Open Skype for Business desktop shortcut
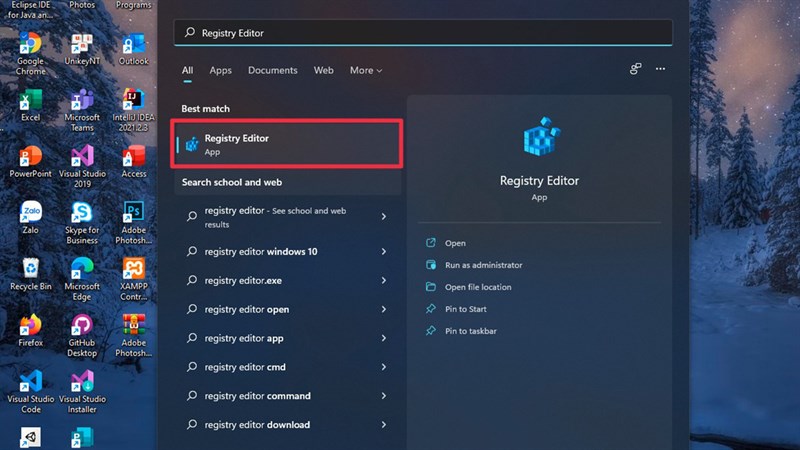The width and height of the screenshot is (800, 450). pyautogui.click(x=82, y=222)
